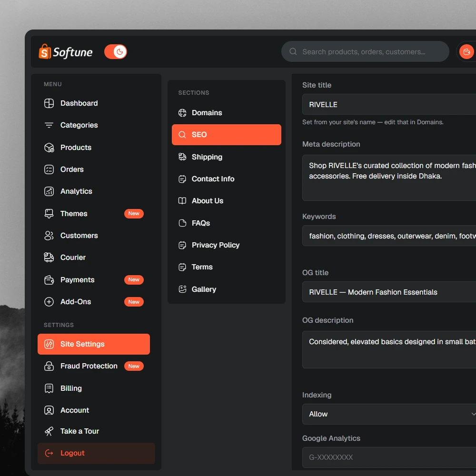This screenshot has height=476, width=476.
Task: Click the hint text "edit that in Domains"
Action: point(414,122)
